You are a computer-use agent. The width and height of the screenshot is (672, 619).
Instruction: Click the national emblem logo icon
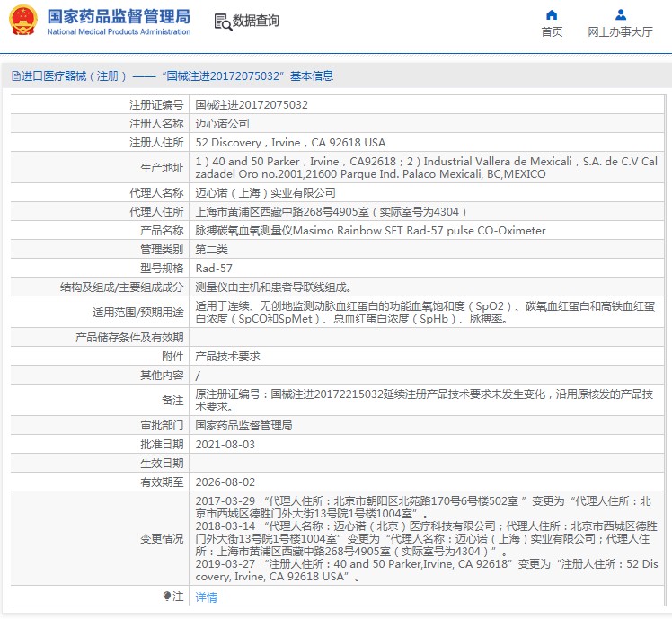[x=23, y=20]
